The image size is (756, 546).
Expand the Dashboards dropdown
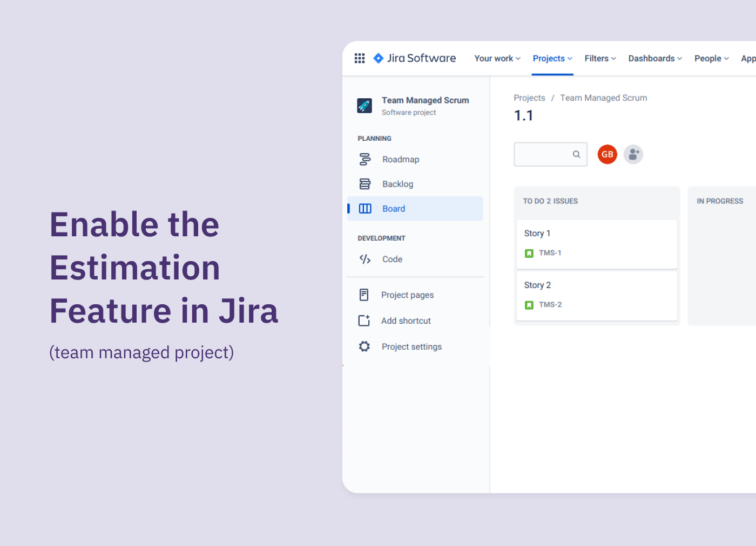click(x=654, y=58)
